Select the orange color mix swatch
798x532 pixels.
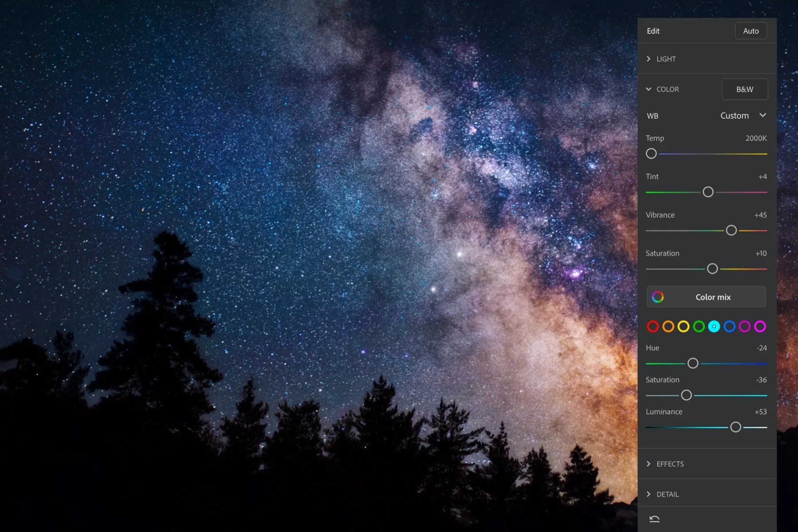[x=668, y=326]
